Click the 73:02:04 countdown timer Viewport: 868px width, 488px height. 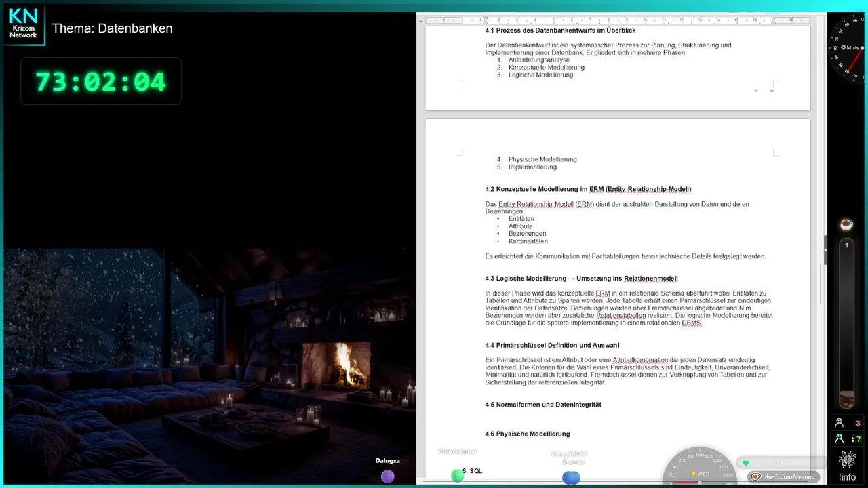[101, 81]
